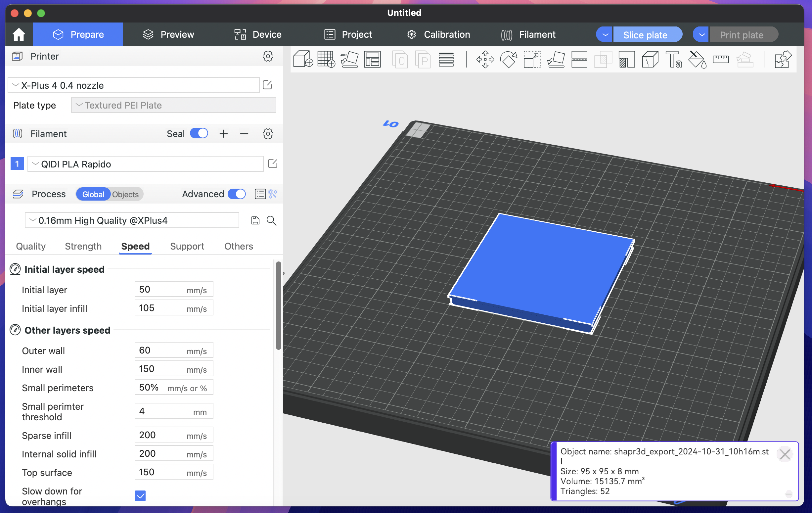Screen dimensions: 812x513
Task: Click the filament number 1 color swatch
Action: pos(17,163)
